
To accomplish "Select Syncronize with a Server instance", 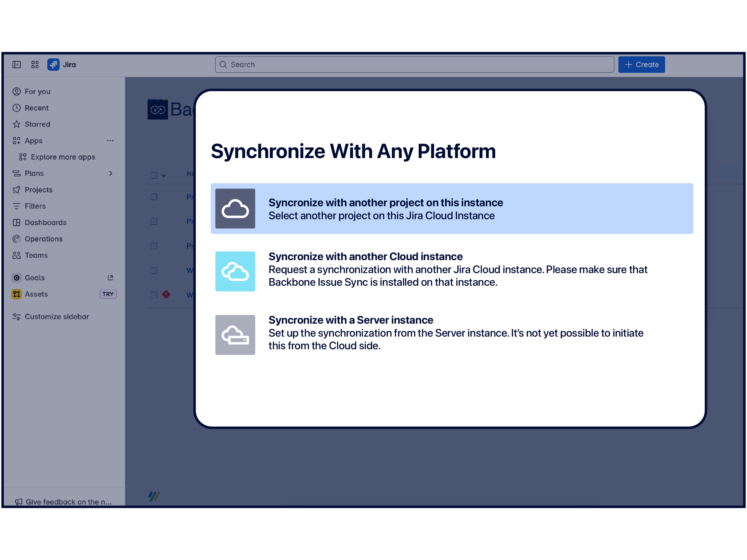I will click(x=452, y=335).
